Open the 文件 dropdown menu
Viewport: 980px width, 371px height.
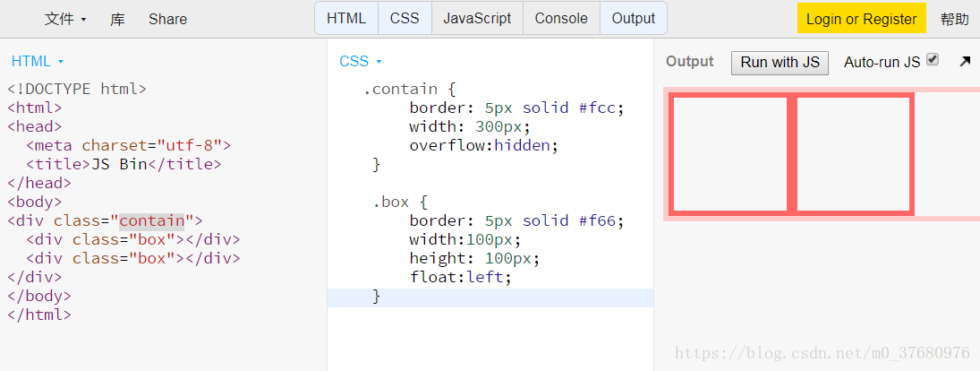click(65, 20)
